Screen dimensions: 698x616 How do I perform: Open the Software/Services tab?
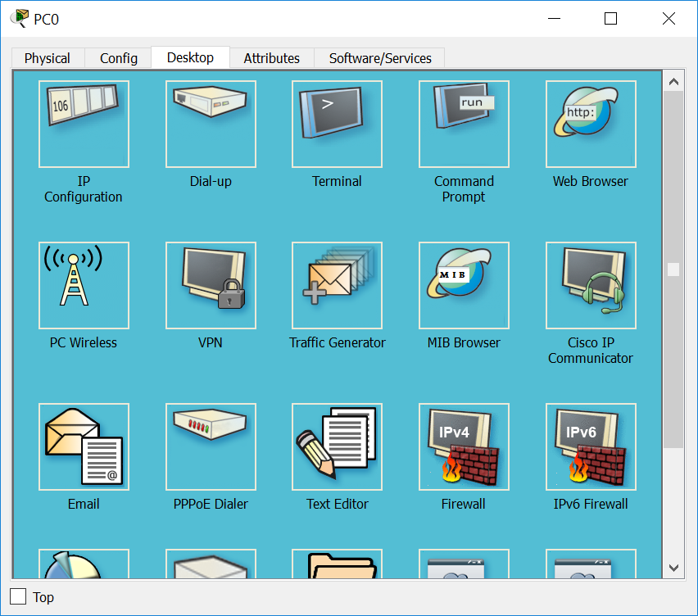coord(379,58)
